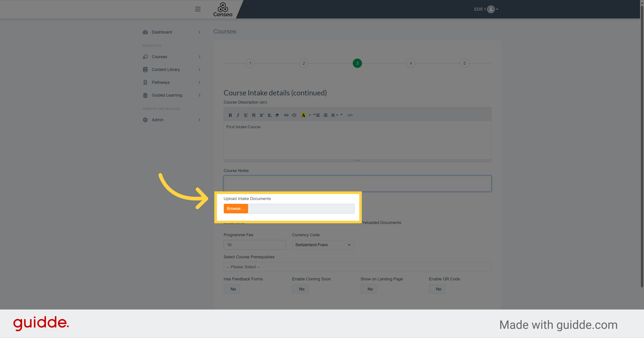Toggle Has Feedback Forms to Yes

[x=233, y=289]
